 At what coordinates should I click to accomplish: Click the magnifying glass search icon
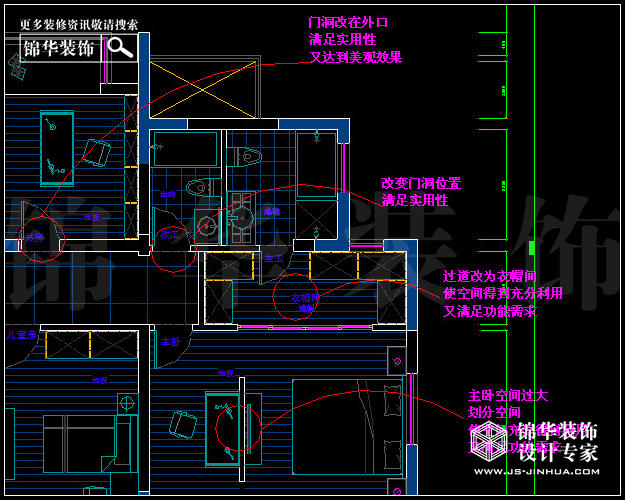pyautogui.click(x=120, y=47)
